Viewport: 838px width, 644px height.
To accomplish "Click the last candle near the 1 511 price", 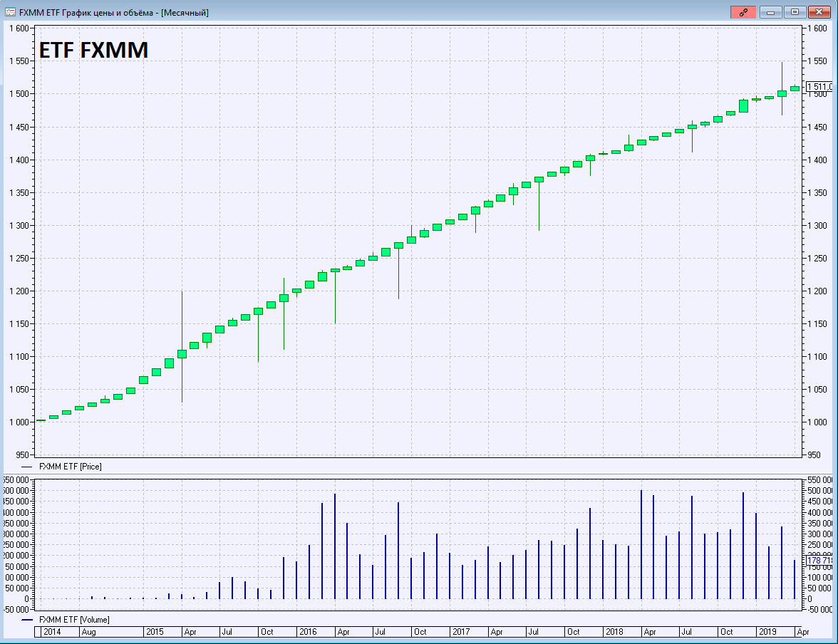I will point(795,89).
